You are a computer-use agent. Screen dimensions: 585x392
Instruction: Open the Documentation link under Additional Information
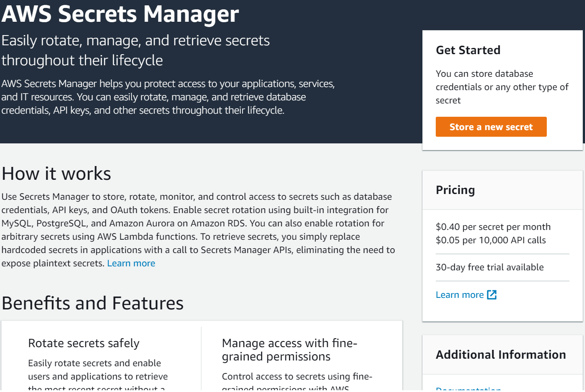click(x=469, y=389)
